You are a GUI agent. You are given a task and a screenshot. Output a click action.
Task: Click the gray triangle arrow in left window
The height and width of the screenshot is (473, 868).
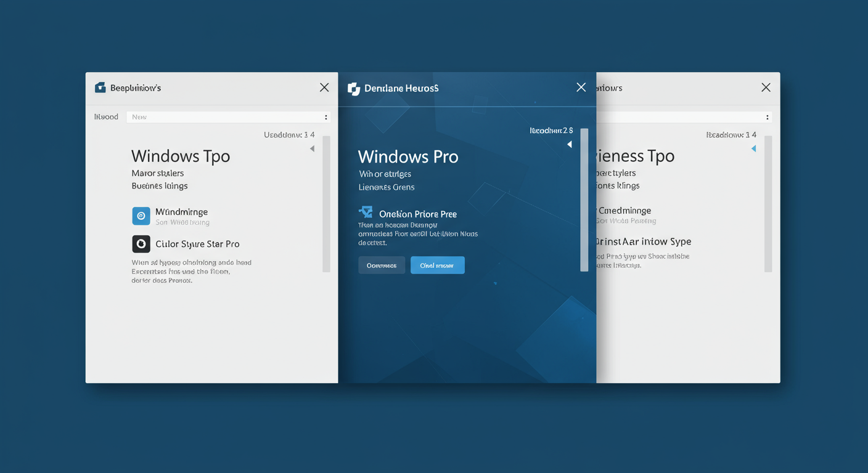point(312,148)
